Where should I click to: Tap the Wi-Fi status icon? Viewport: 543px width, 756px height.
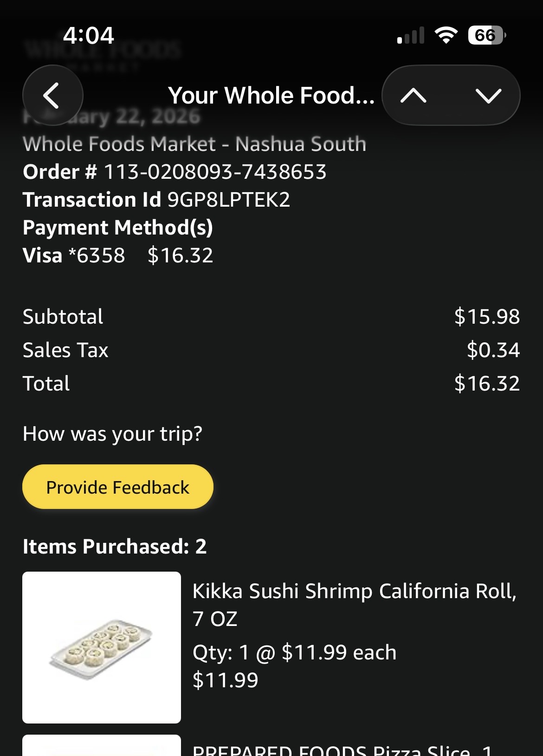(x=446, y=35)
